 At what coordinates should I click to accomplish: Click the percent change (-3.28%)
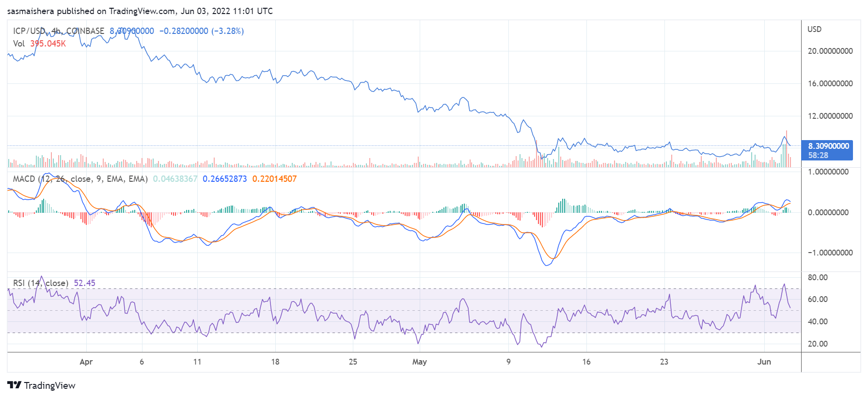228,31
